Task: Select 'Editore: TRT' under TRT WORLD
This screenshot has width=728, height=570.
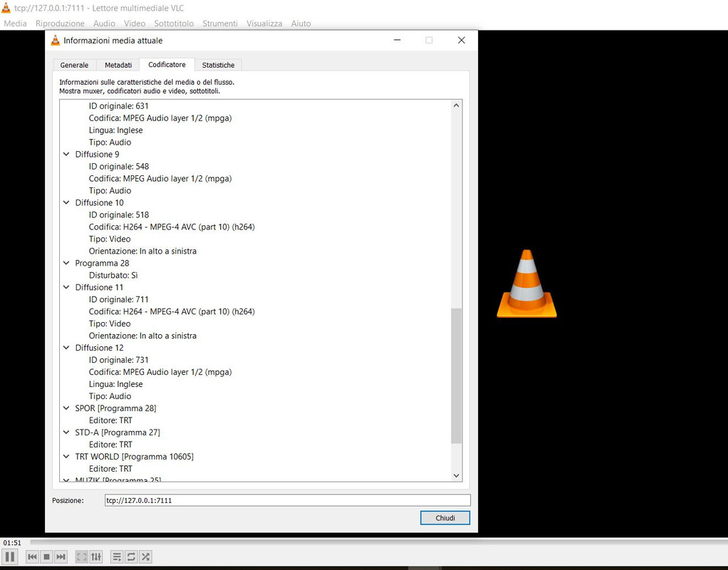Action: [x=110, y=468]
